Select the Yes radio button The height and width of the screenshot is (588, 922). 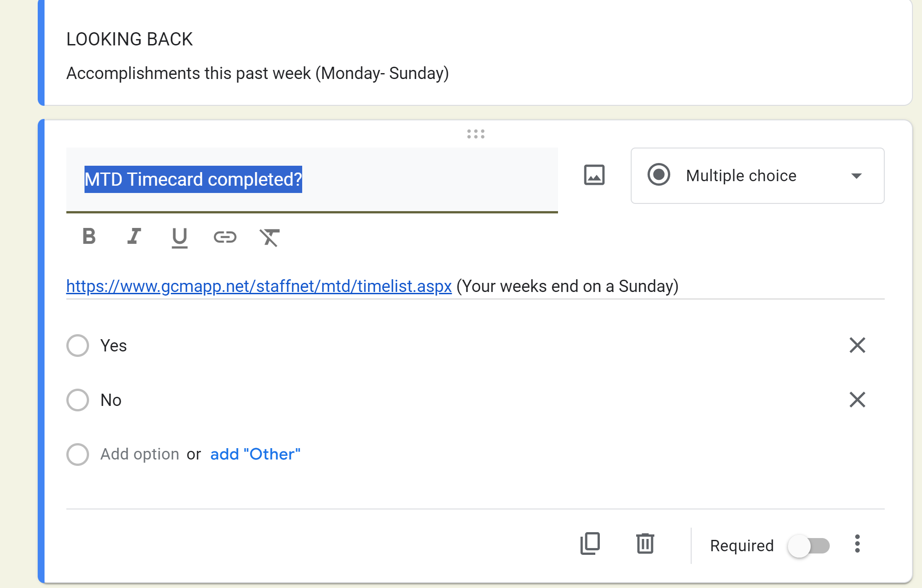click(78, 346)
